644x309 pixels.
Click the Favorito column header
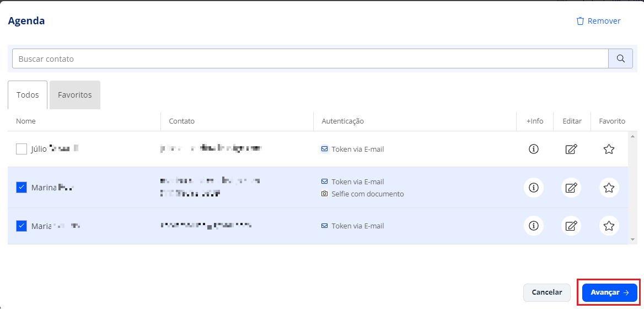(x=612, y=121)
